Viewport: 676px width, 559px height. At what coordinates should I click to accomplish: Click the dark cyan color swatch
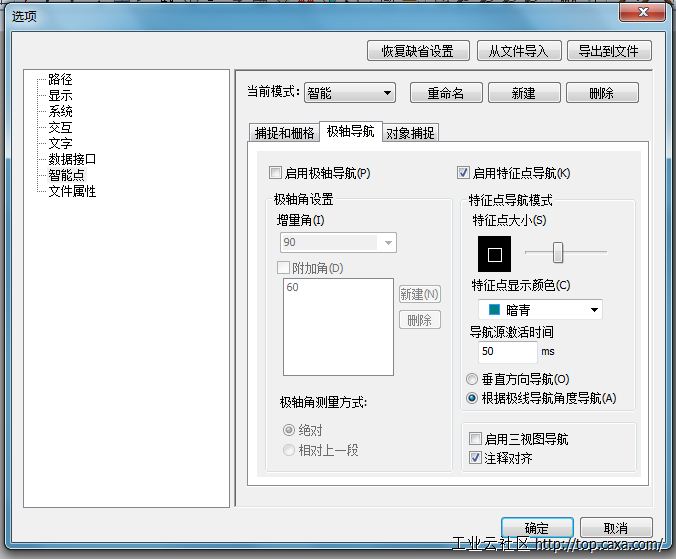point(494,309)
